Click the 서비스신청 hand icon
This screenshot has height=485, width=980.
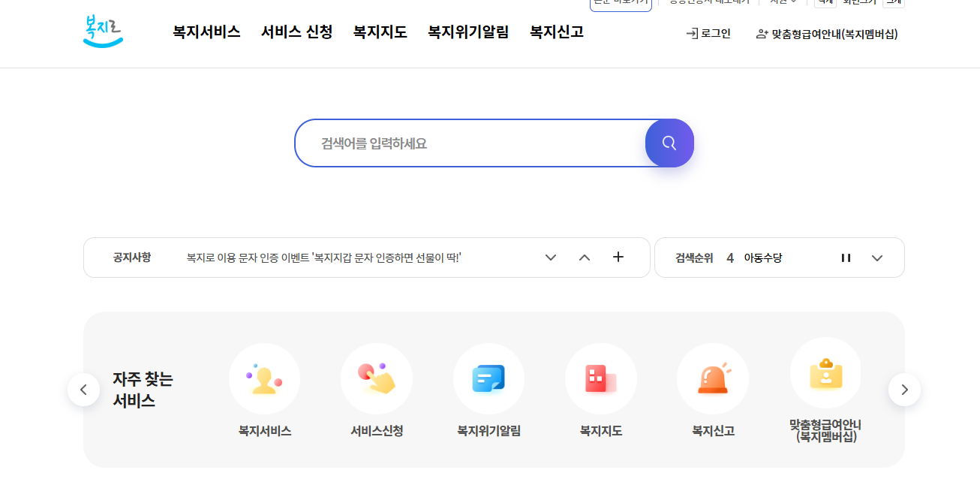(377, 378)
